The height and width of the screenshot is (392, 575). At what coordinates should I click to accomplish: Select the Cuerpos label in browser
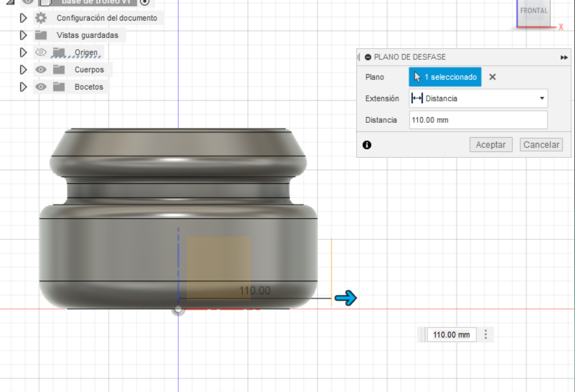89,69
